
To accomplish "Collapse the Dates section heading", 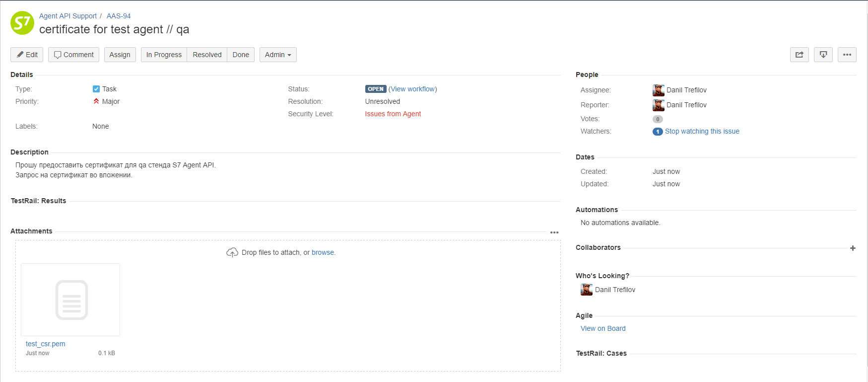I will [x=585, y=157].
